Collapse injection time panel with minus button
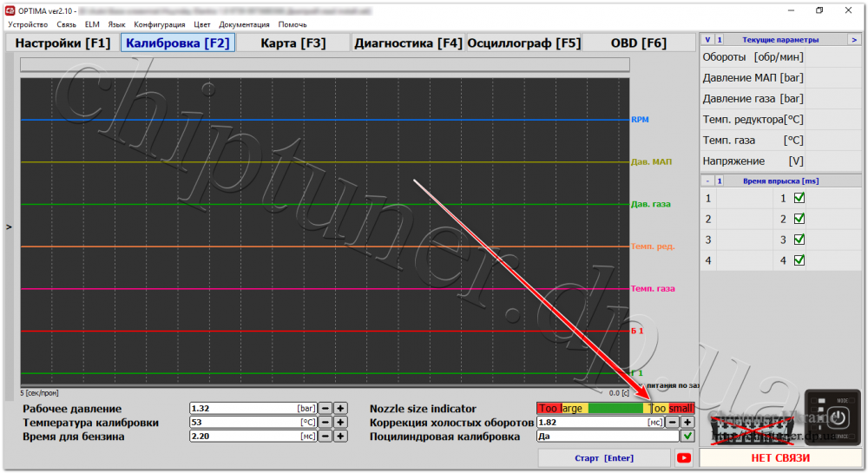Viewport: 868px width, 473px height. point(707,181)
